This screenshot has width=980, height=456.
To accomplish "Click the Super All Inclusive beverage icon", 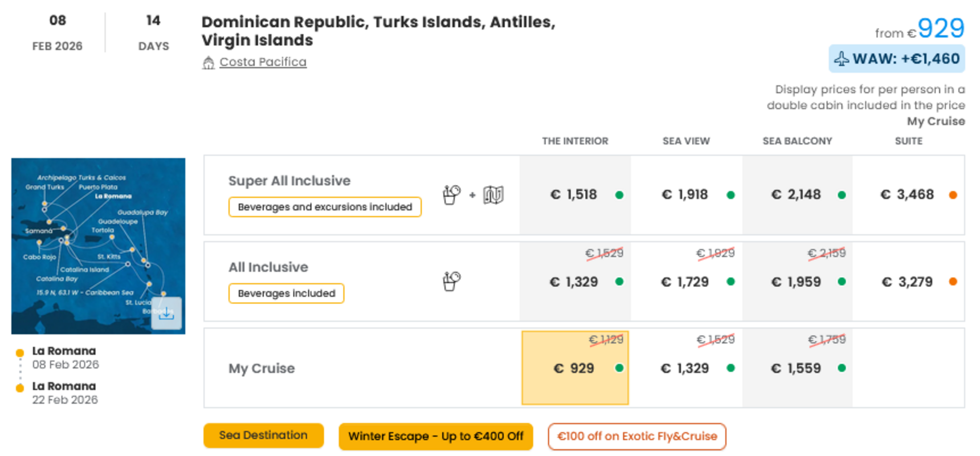I will click(451, 195).
